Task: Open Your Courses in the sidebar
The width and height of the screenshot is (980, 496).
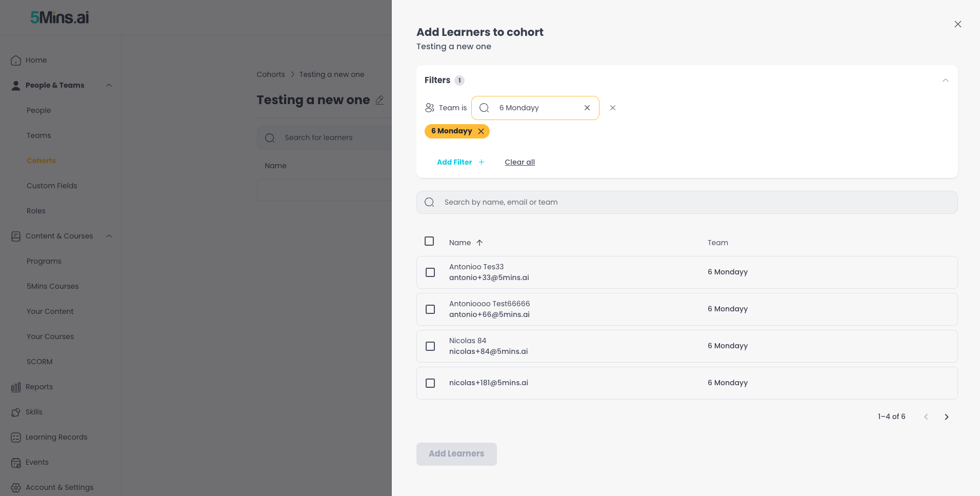Action: point(50,336)
